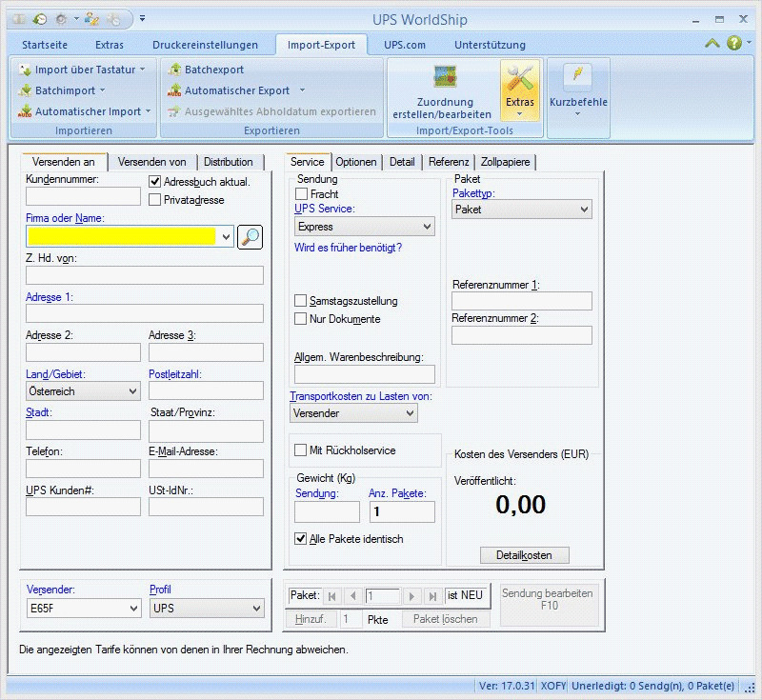The image size is (762, 700).
Task: Enable the Privatadresse checkbox
Action: coord(154,200)
